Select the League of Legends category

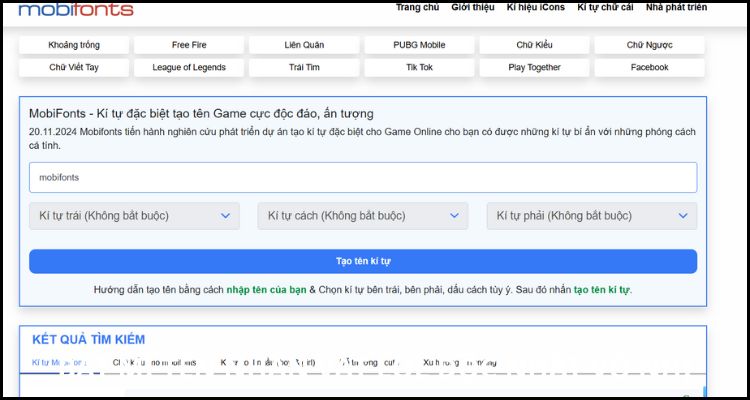(x=189, y=67)
